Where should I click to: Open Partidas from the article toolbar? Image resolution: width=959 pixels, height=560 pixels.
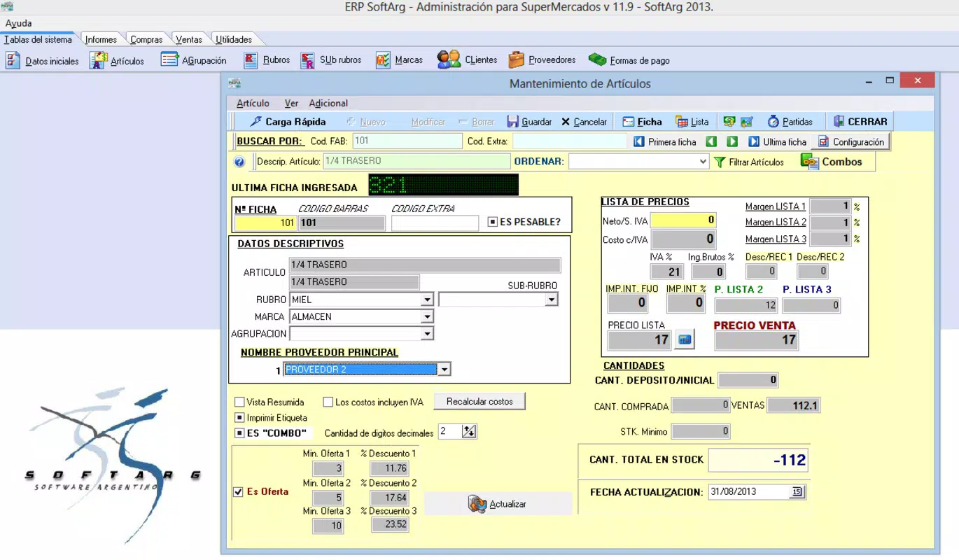pyautogui.click(x=790, y=122)
